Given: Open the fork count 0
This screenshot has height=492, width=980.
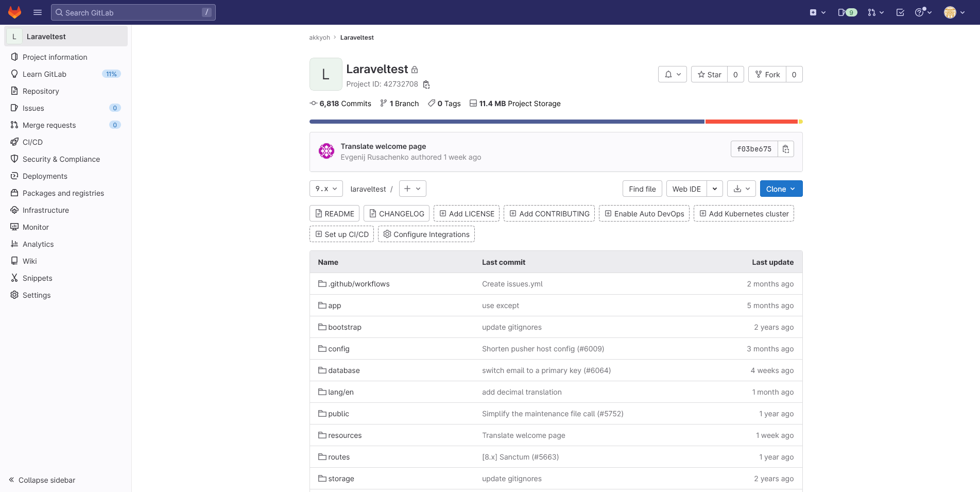Looking at the screenshot, I should pos(794,74).
